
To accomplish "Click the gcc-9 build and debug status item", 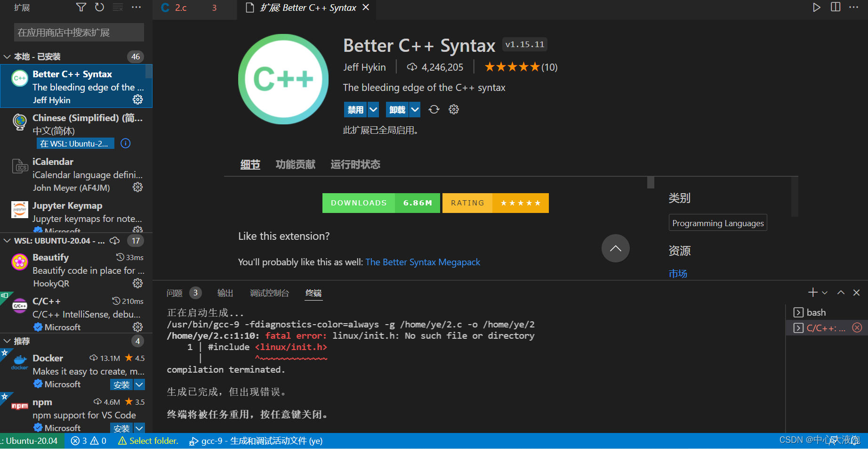I will point(256,441).
